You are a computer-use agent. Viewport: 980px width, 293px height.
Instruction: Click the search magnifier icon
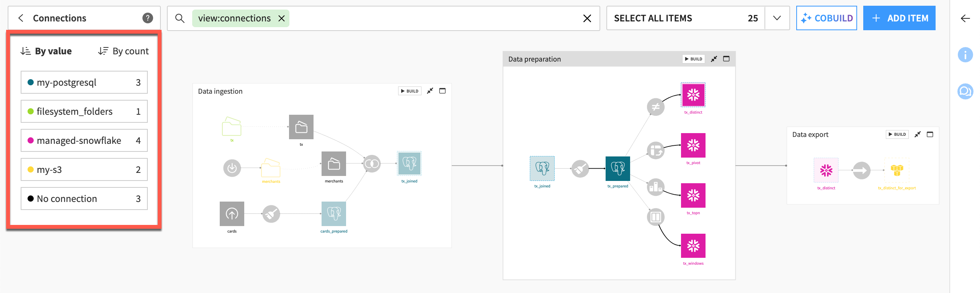(180, 18)
